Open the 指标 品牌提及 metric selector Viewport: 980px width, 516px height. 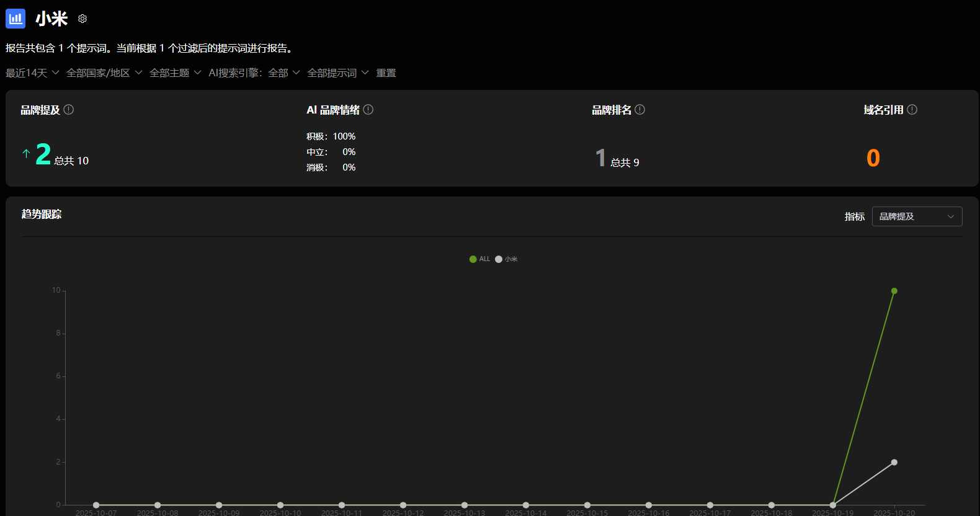pos(917,216)
